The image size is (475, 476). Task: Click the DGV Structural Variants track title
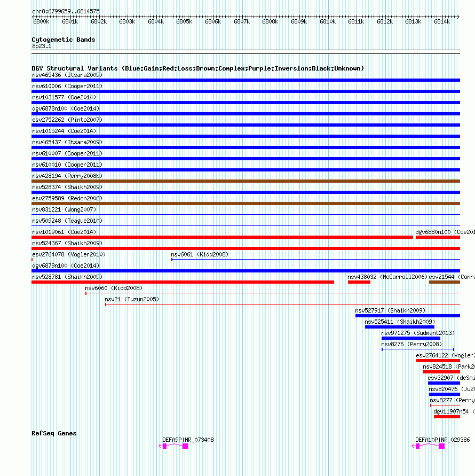coord(198,68)
